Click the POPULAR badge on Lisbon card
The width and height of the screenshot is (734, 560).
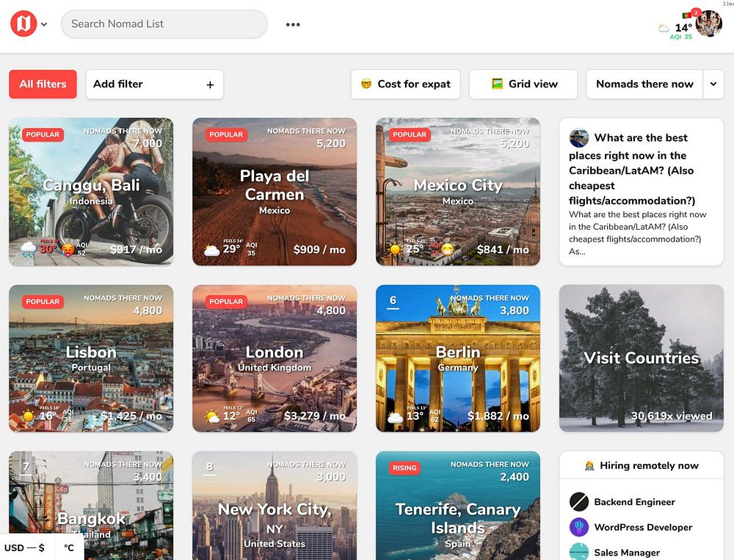[43, 302]
